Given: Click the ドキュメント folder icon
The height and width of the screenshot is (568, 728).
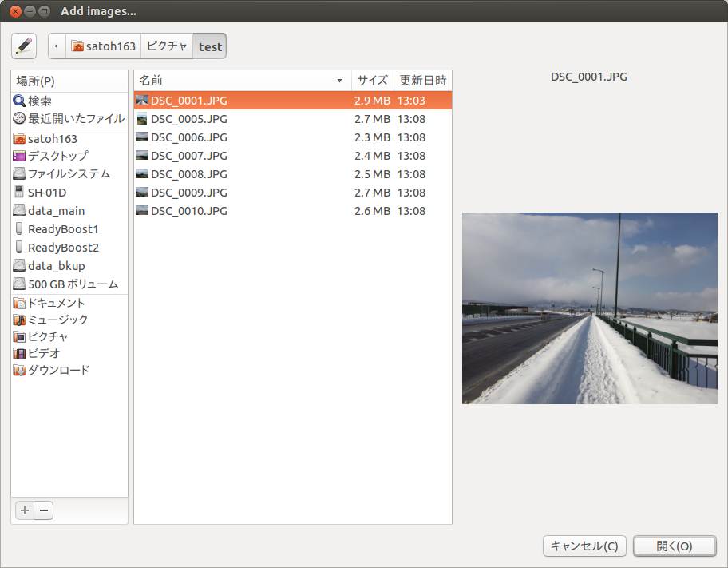Looking at the screenshot, I should point(19,303).
